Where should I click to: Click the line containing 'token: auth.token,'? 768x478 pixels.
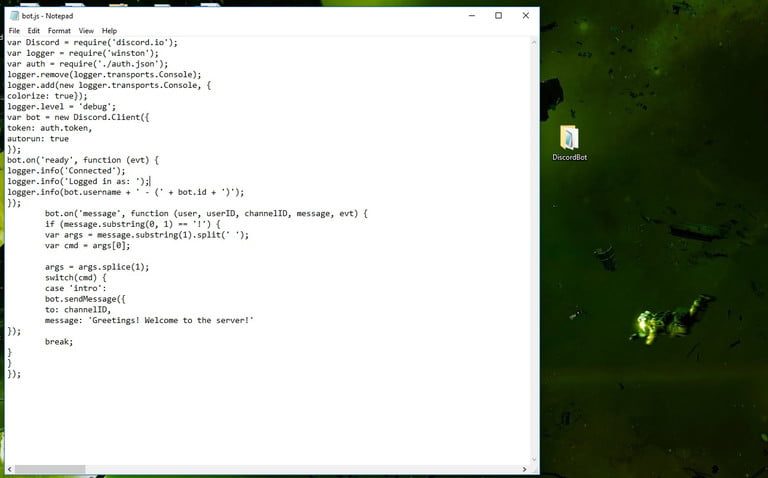[x=50, y=128]
